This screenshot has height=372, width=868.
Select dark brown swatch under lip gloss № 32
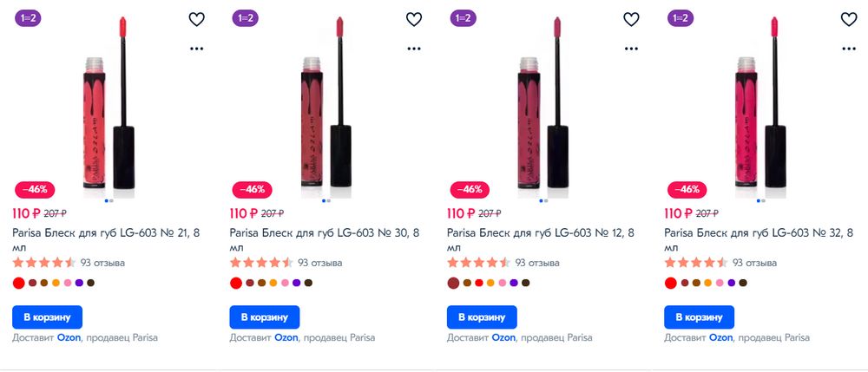click(x=742, y=283)
